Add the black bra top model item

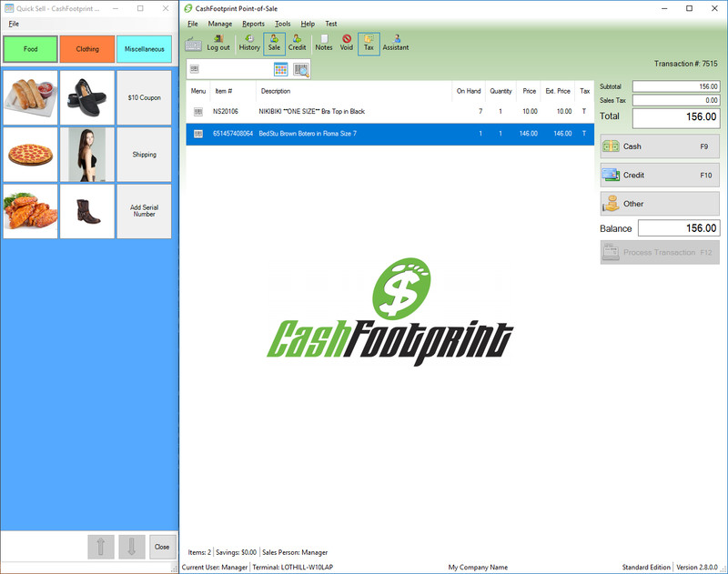pyautogui.click(x=87, y=155)
